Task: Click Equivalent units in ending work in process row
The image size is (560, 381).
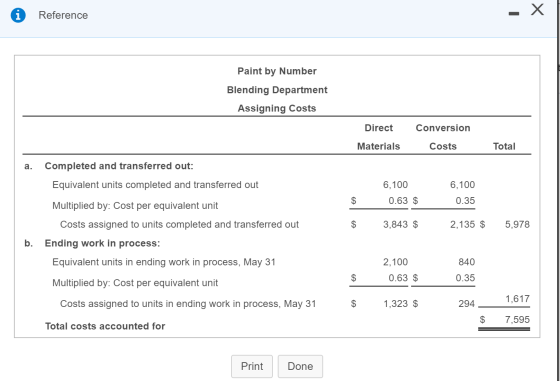Action: click(x=164, y=262)
